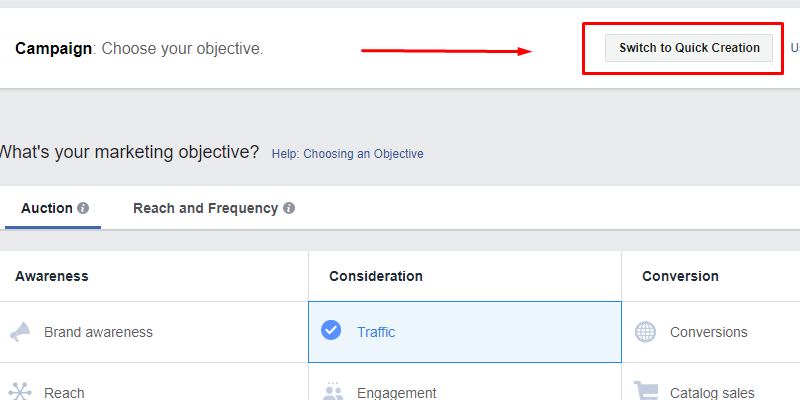This screenshot has height=400, width=800.
Task: Click the Conversions globe icon
Action: pos(645,332)
